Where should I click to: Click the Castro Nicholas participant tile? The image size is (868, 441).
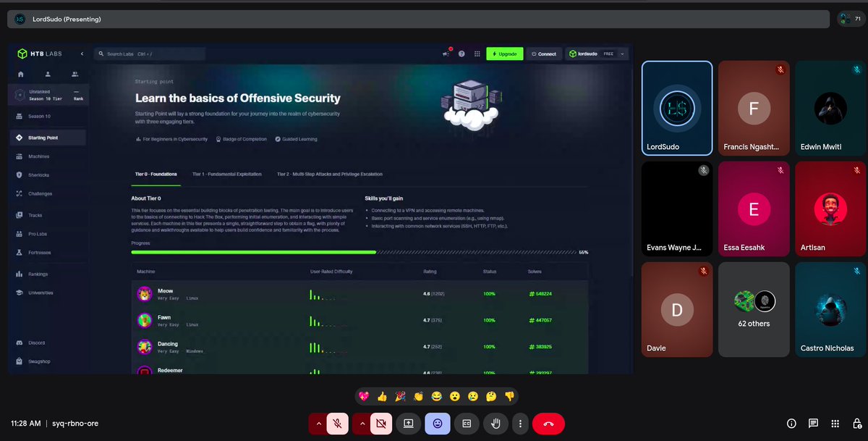tap(830, 309)
